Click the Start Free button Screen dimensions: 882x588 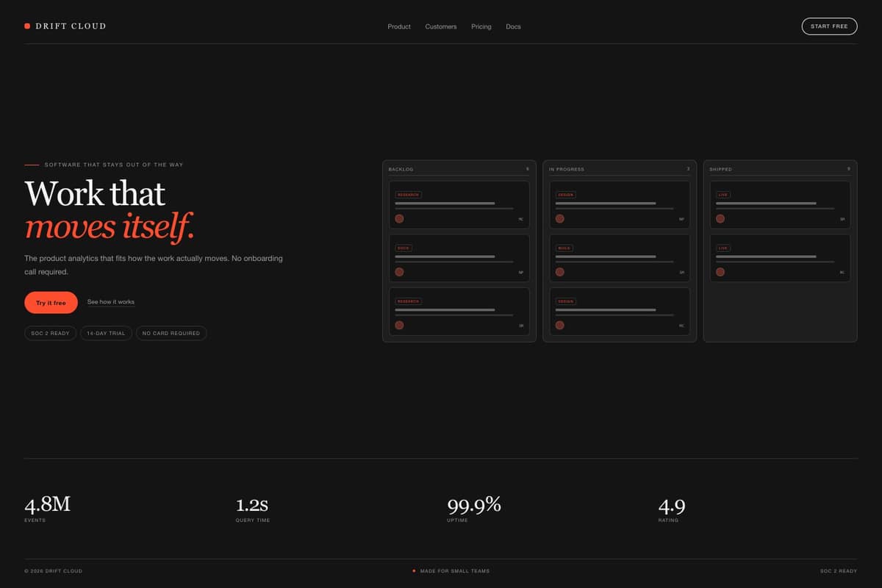click(829, 26)
